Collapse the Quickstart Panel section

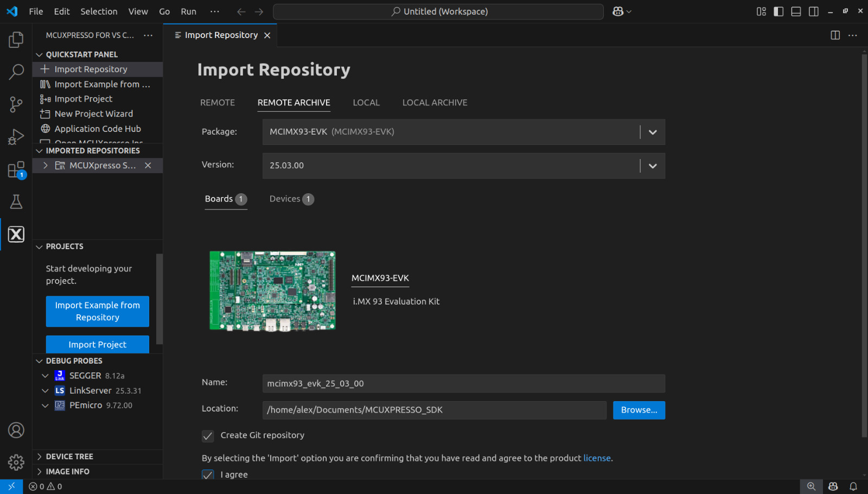[x=39, y=54]
